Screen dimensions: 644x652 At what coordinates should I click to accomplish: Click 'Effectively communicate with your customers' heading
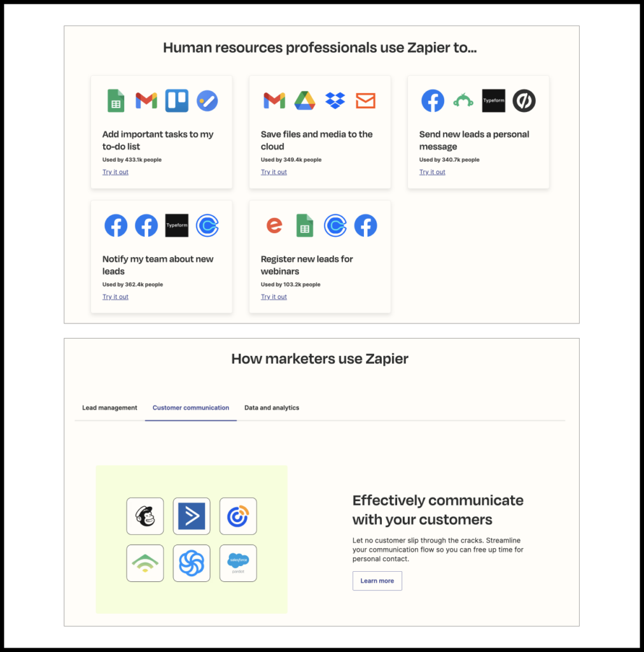[x=438, y=510]
